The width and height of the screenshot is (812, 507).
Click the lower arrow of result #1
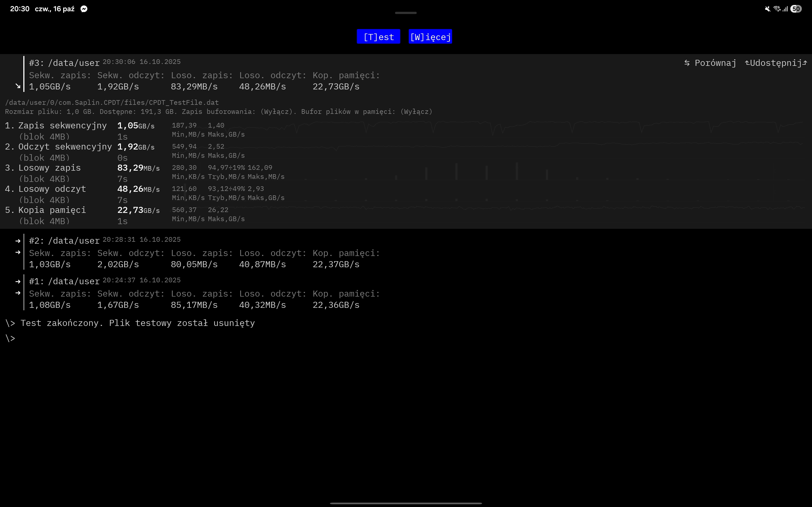pyautogui.click(x=18, y=293)
